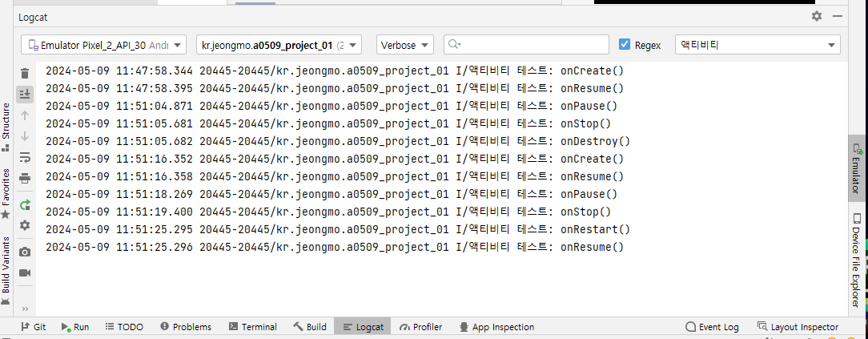The width and height of the screenshot is (868, 339).
Task: Open the kr.jeongmo.a0509_project_01 process dropdown
Action: coord(279,45)
